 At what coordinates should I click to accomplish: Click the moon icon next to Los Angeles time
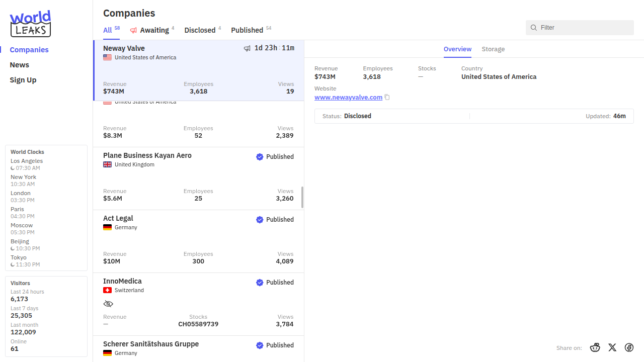tap(13, 168)
